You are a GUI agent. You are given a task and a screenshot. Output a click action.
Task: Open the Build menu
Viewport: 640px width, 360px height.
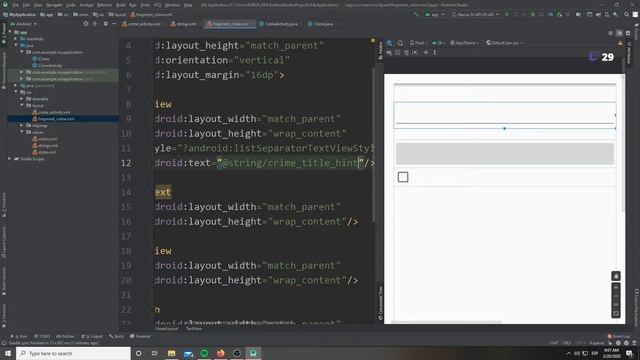tap(121, 5)
